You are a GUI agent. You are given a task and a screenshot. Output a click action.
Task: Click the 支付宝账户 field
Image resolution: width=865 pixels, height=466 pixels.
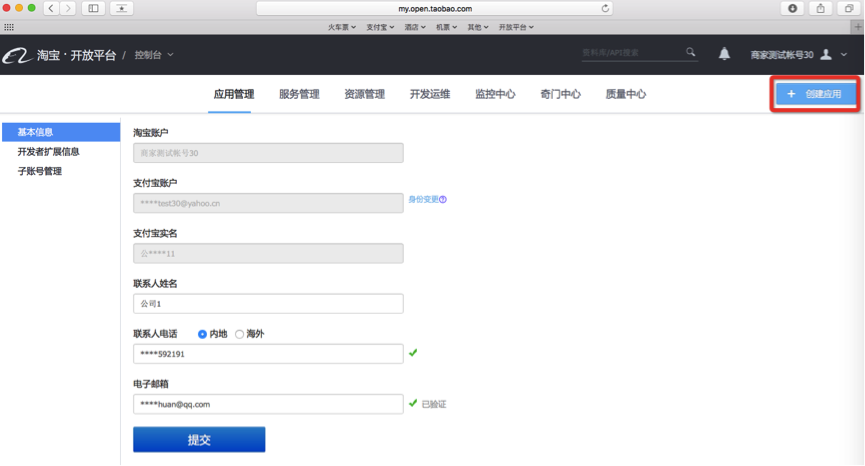click(268, 203)
